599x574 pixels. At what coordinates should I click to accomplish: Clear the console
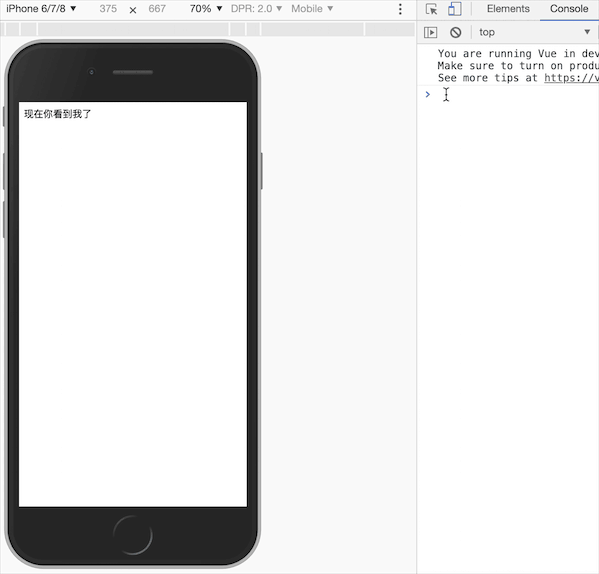point(455,32)
